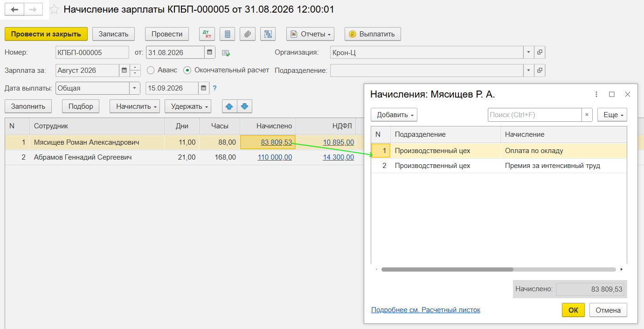Open the calendar next to date 31.08.2026

click(210, 52)
